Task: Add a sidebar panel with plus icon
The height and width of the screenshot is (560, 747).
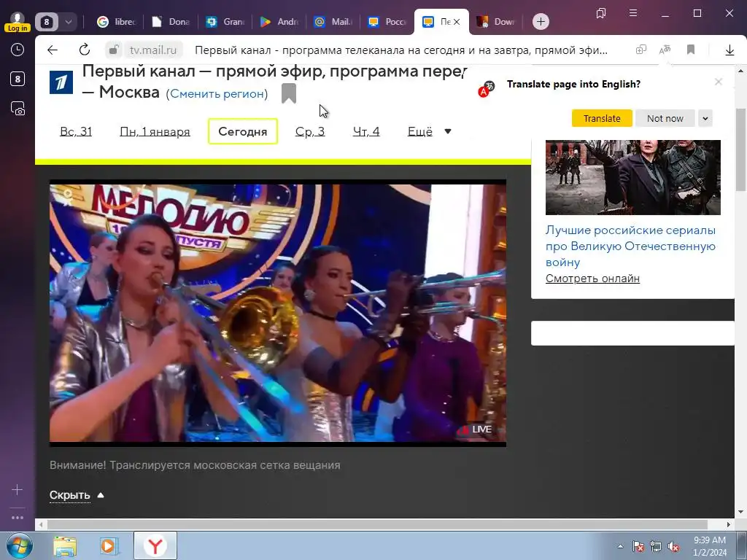Action: coord(18,489)
